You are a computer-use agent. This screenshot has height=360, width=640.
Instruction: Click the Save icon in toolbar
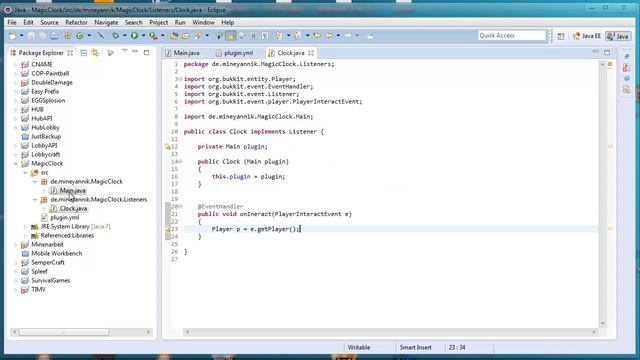[31, 36]
